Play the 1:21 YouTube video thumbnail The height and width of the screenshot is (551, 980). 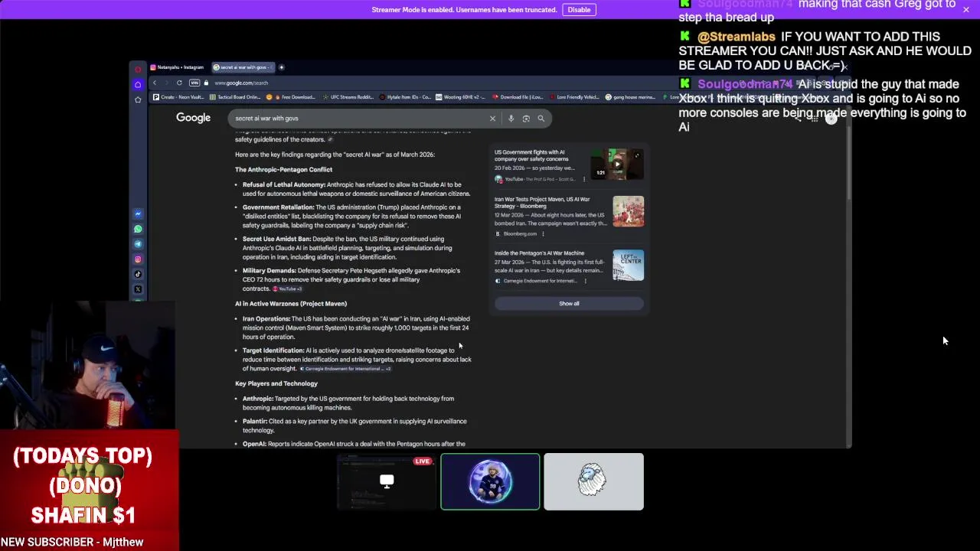pos(617,165)
